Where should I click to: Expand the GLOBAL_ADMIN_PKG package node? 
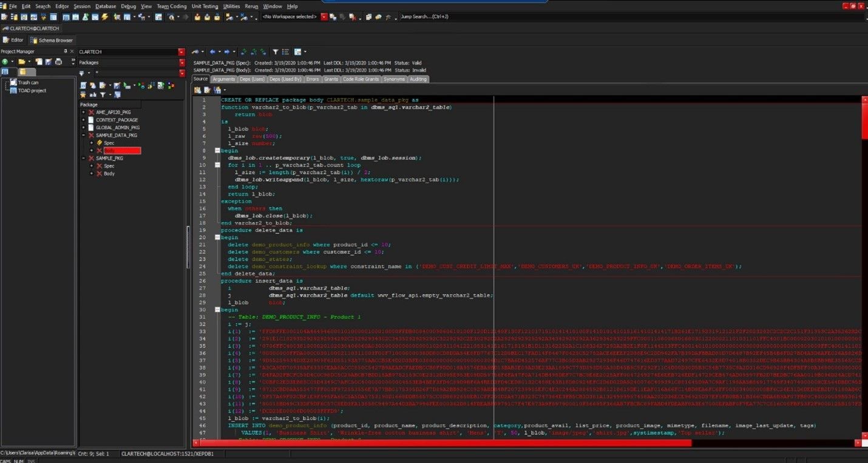(x=83, y=127)
